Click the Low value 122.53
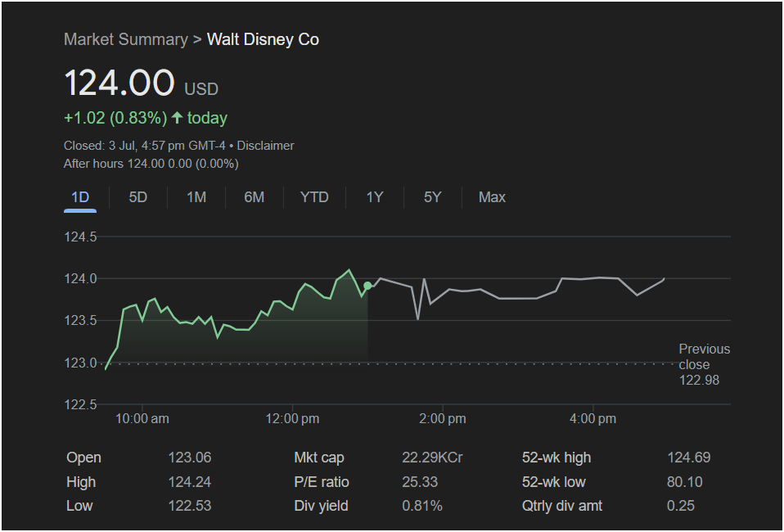This screenshot has height=532, width=784. point(190,506)
